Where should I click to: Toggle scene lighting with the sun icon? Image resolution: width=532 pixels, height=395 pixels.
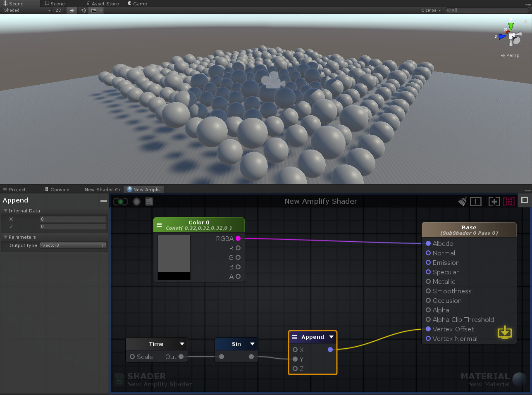[72, 10]
